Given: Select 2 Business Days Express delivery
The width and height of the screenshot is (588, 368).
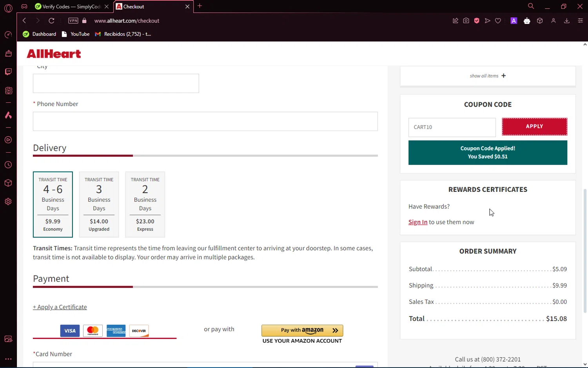Looking at the screenshot, I should (x=145, y=204).
